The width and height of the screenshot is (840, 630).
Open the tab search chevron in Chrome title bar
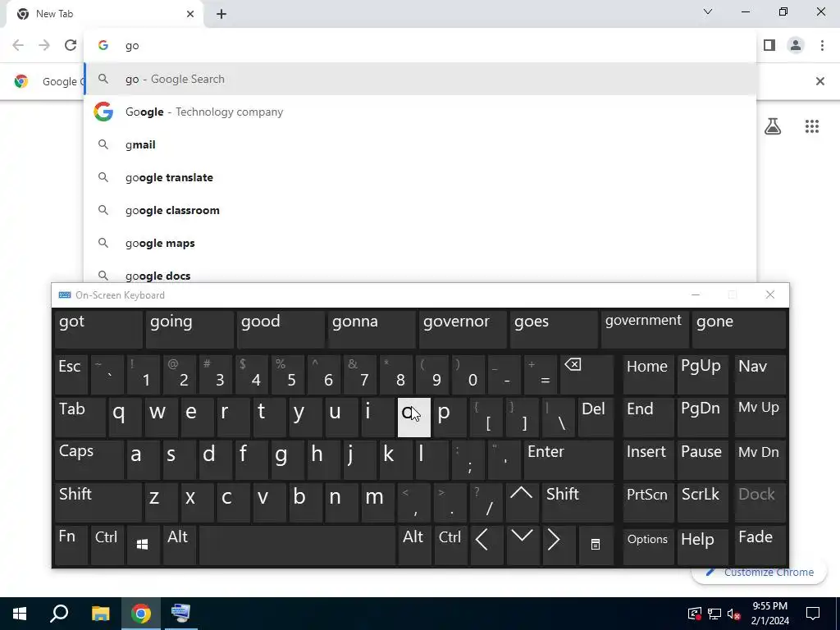coord(708,11)
